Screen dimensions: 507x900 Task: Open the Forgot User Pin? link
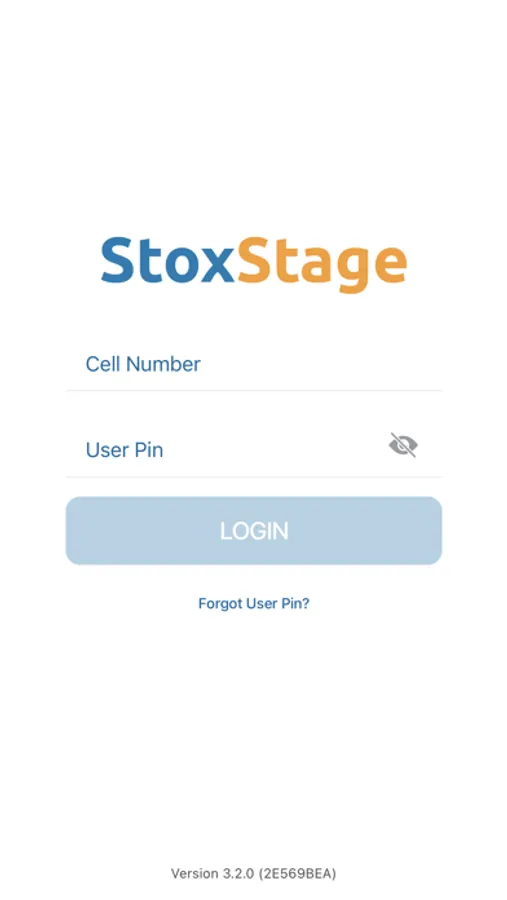[254, 603]
